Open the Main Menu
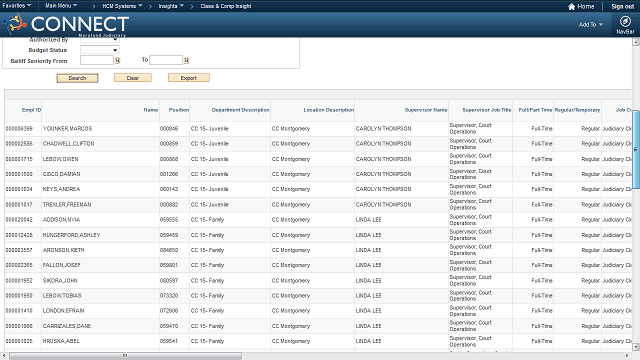The height and width of the screenshot is (360, 640). [61, 6]
